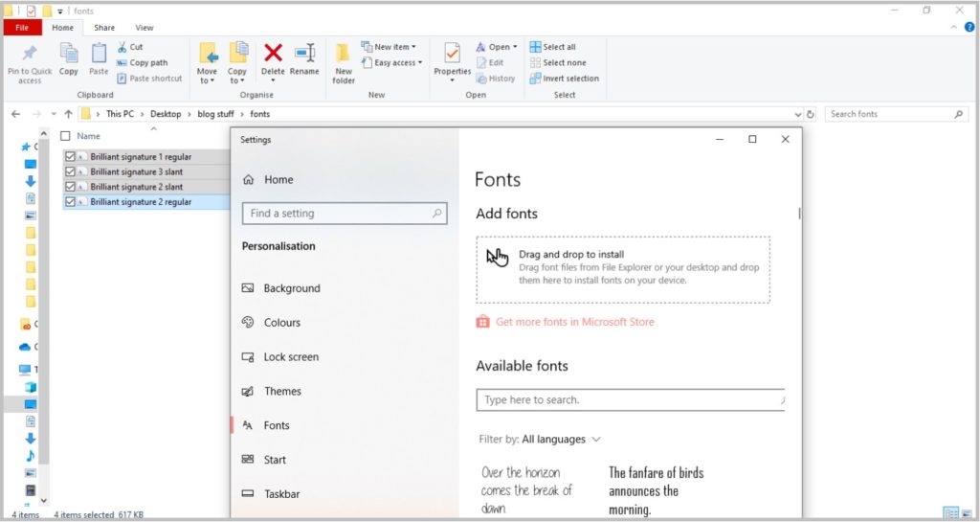Screen dimensions: 980x522
Task: Click the Paste clipboard icon
Action: [x=99, y=54]
